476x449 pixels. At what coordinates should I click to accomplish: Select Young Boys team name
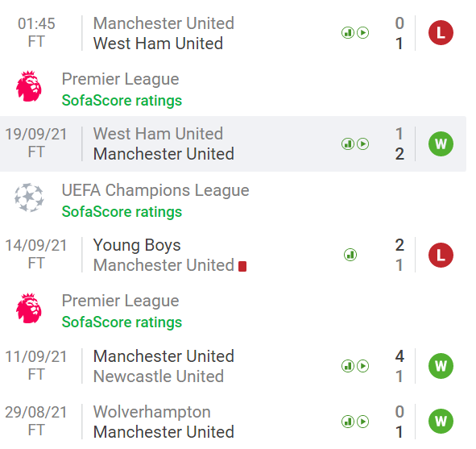click(x=137, y=246)
